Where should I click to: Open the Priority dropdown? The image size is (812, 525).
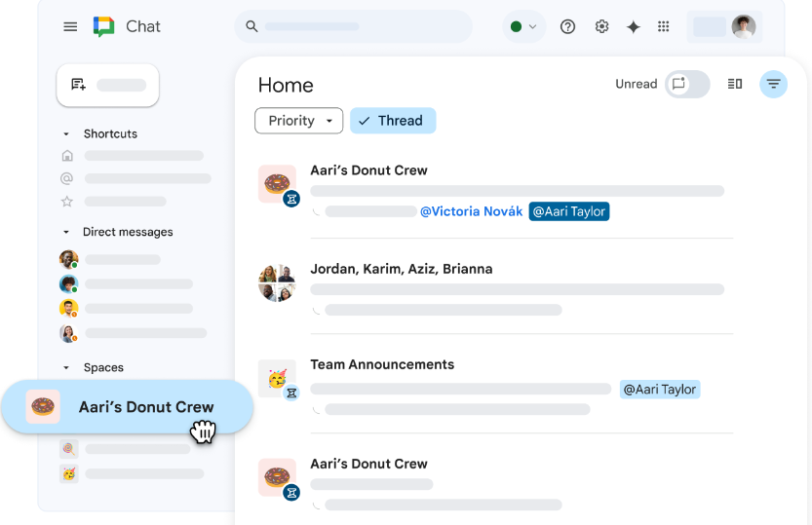pos(299,121)
